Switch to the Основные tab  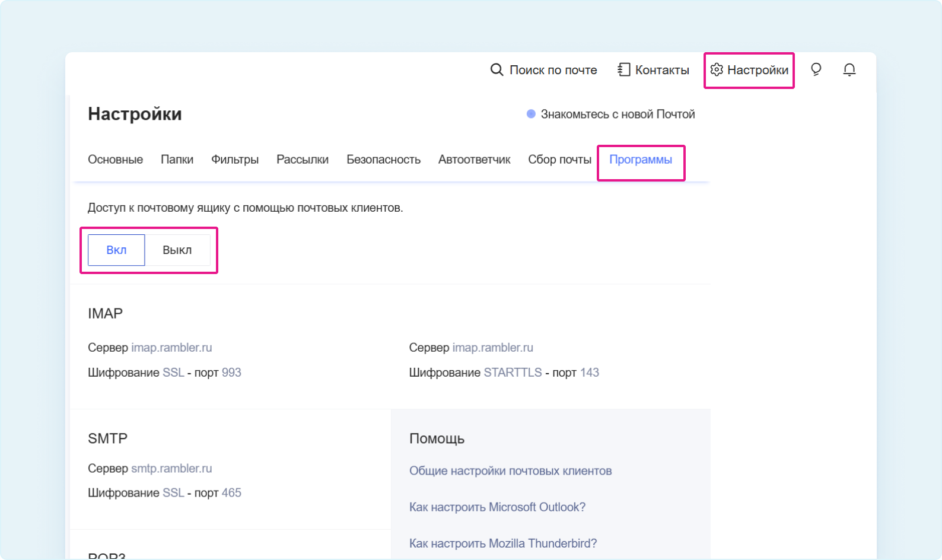pos(115,160)
